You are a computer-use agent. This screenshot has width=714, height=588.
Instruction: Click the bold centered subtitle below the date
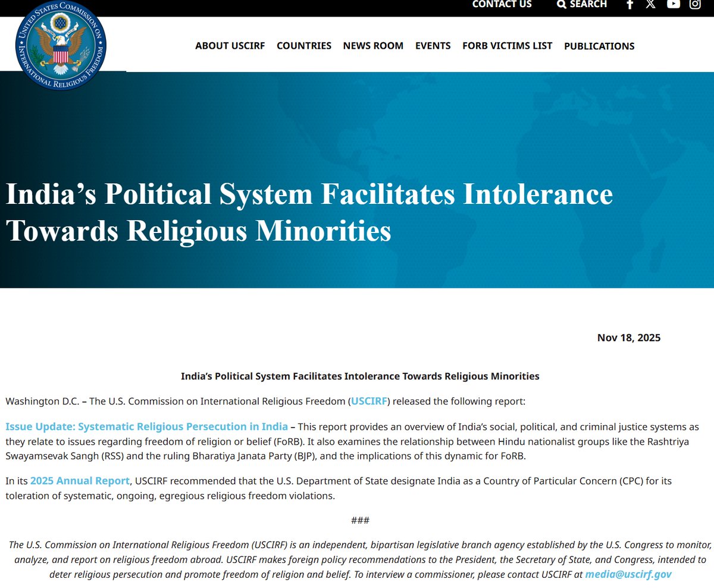(360, 376)
